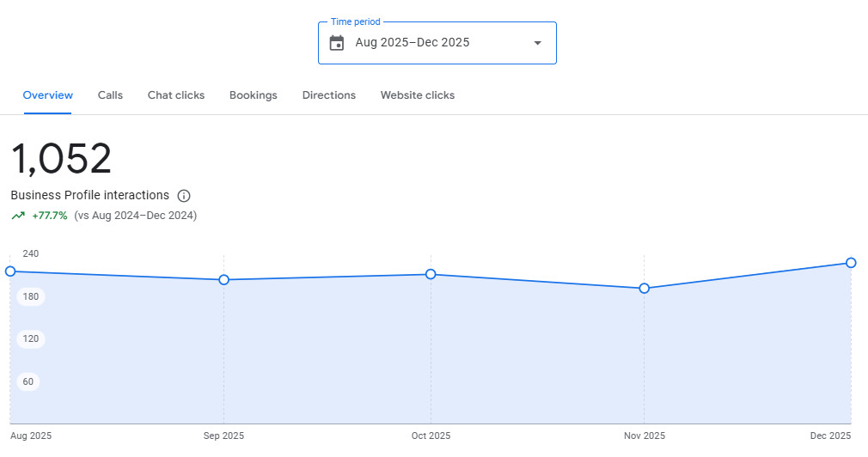Image resolution: width=868 pixels, height=457 pixels.
Task: Select the Nov 2025 data point
Action: click(644, 289)
